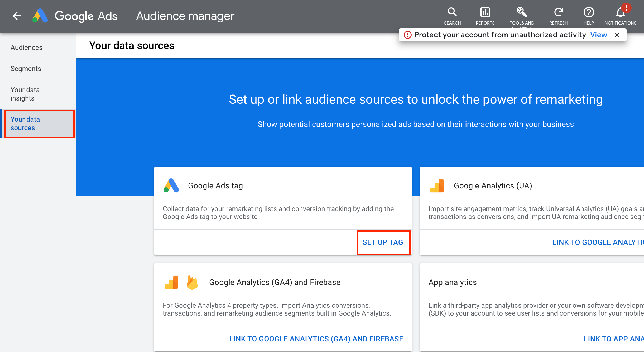Click Link to App Analytics button

pyautogui.click(x=613, y=339)
